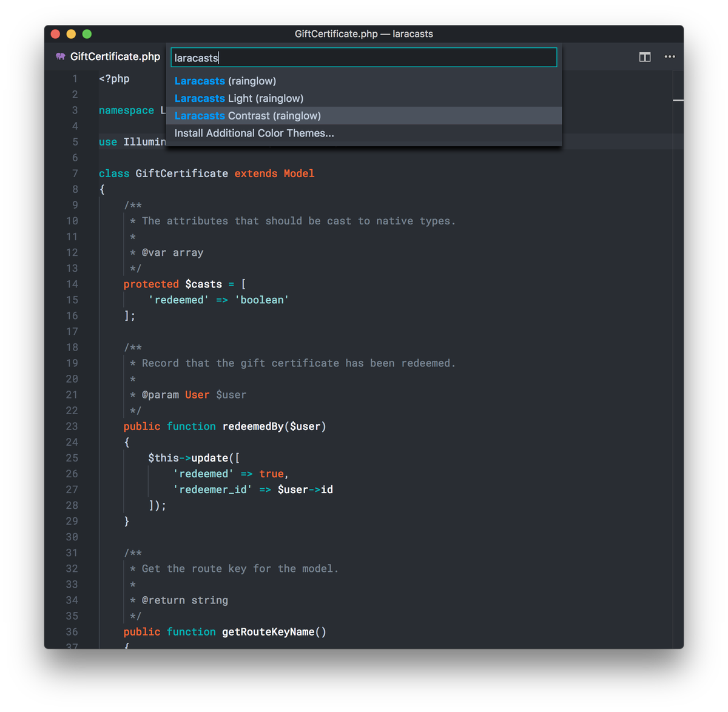This screenshot has width=728, height=712.
Task: Click the 'redeemed' key on line 15
Action: click(179, 300)
